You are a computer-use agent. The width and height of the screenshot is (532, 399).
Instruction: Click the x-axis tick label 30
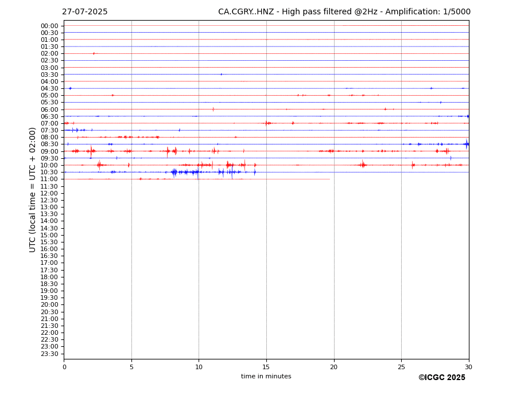pyautogui.click(x=468, y=367)
